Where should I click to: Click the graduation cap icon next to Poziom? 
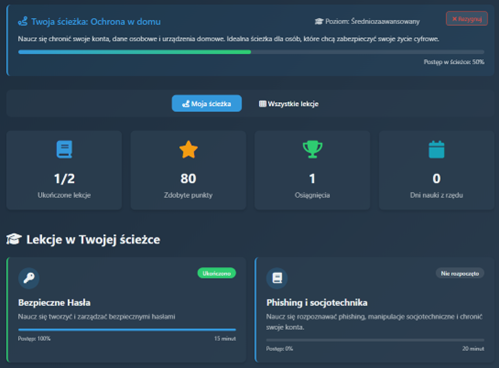click(x=319, y=21)
